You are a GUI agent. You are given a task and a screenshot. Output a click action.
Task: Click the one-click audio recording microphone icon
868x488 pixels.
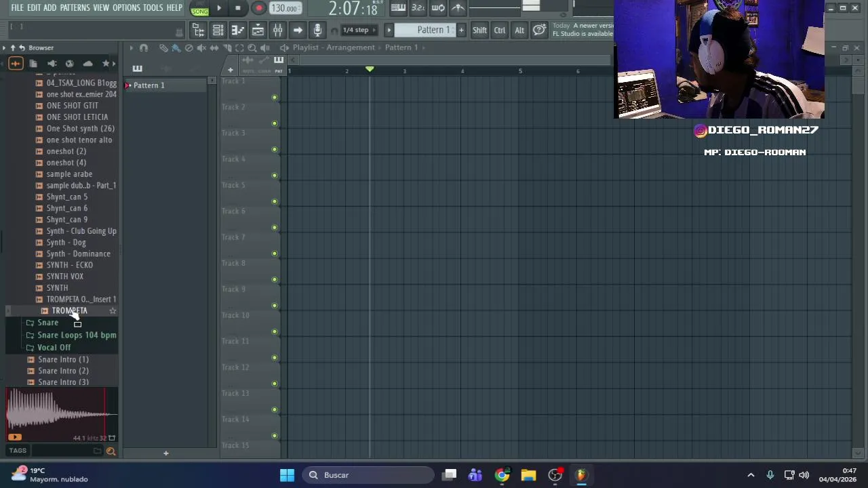click(x=317, y=30)
